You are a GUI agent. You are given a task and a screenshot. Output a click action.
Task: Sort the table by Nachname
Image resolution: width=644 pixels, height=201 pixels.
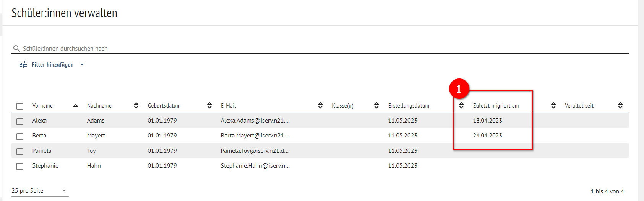pos(136,106)
